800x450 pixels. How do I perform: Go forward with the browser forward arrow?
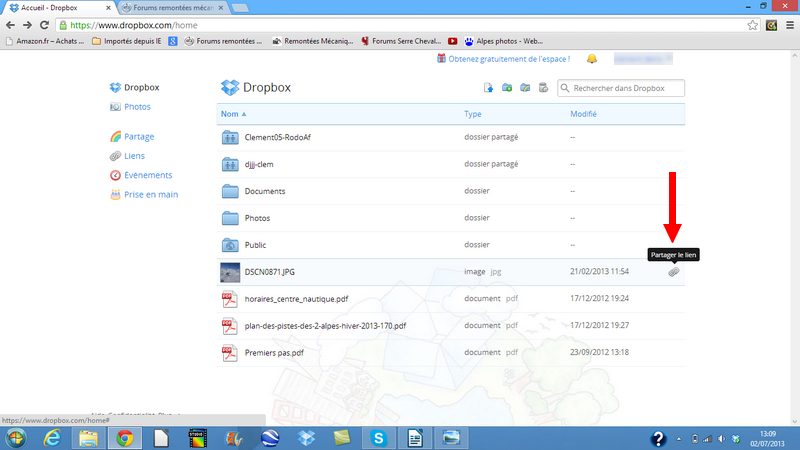(x=27, y=25)
